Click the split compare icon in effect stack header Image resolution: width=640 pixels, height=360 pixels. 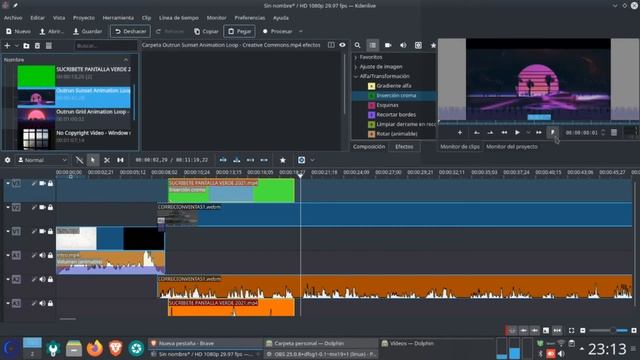(x=331, y=45)
